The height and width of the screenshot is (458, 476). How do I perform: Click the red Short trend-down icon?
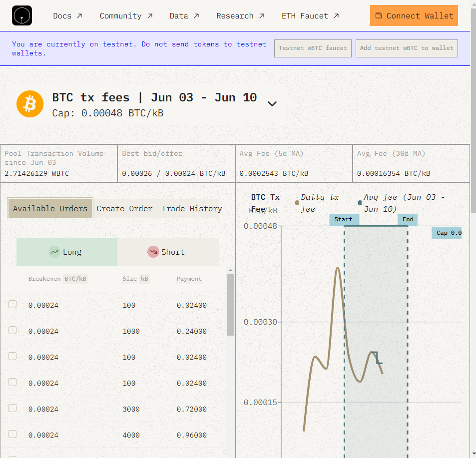(x=153, y=252)
